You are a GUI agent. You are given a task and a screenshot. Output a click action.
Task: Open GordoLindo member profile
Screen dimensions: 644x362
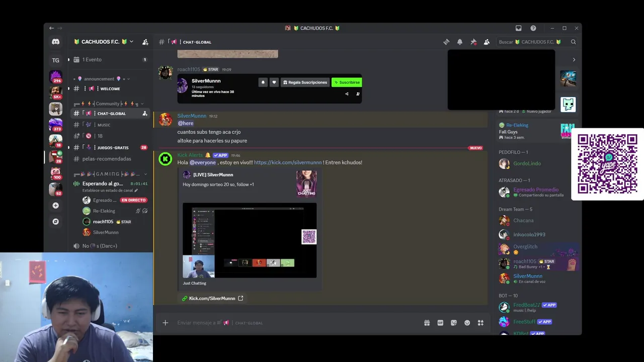tap(537, 163)
